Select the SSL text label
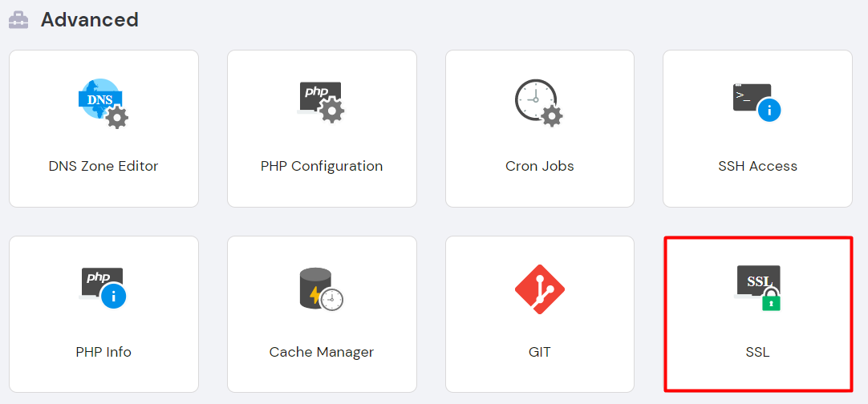The height and width of the screenshot is (404, 868). (757, 352)
